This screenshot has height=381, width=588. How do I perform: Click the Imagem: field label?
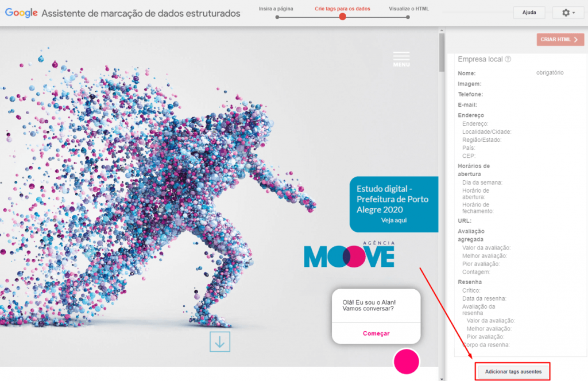point(470,84)
